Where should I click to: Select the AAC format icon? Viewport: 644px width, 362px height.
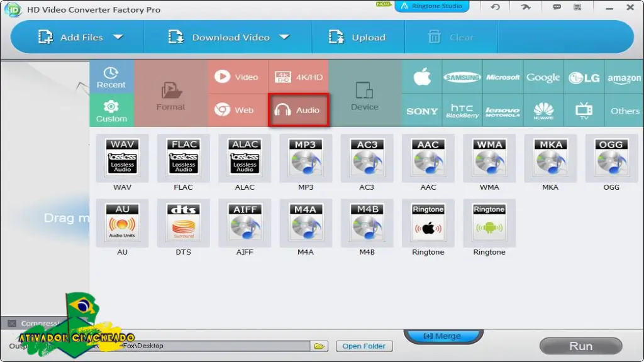click(x=428, y=158)
